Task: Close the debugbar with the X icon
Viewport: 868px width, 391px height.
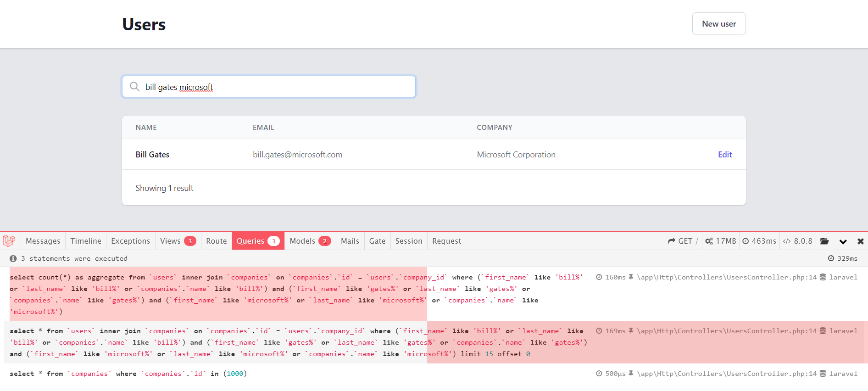Action: [860, 241]
